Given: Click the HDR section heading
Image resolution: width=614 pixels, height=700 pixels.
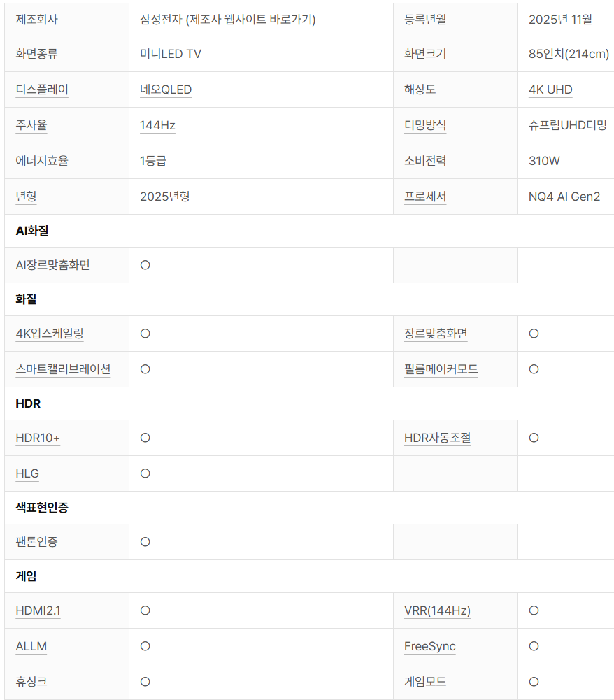Looking at the screenshot, I should pyautogui.click(x=28, y=403).
